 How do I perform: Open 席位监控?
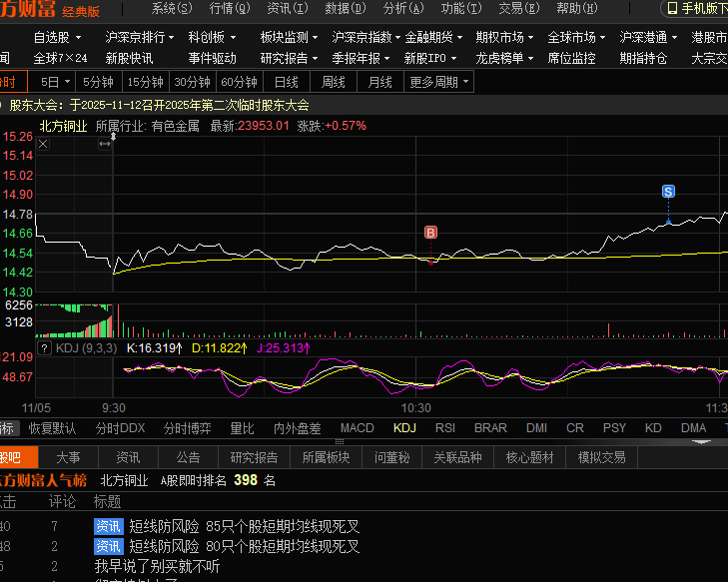point(571,59)
